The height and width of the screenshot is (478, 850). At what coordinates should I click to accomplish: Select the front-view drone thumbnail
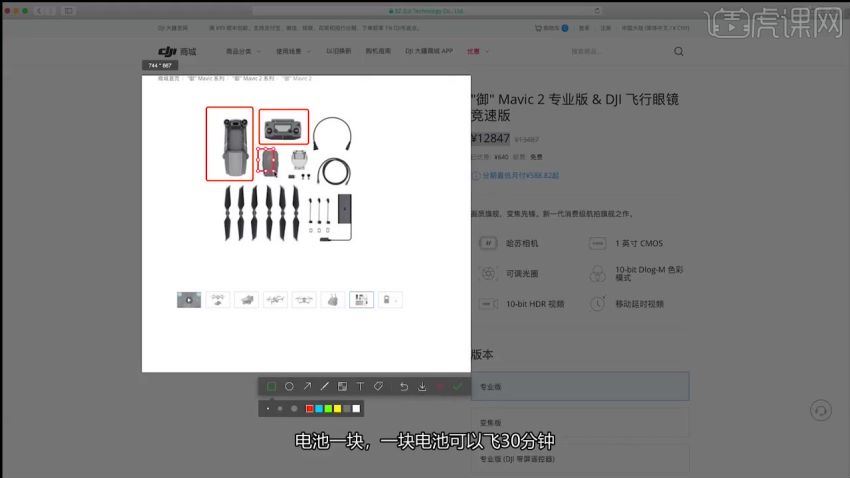point(304,300)
